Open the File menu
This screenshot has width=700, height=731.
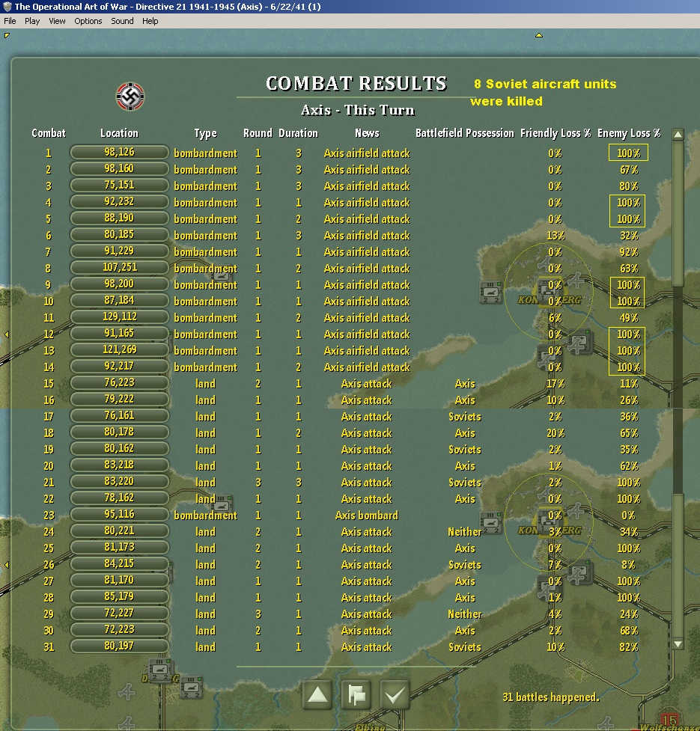[10, 21]
